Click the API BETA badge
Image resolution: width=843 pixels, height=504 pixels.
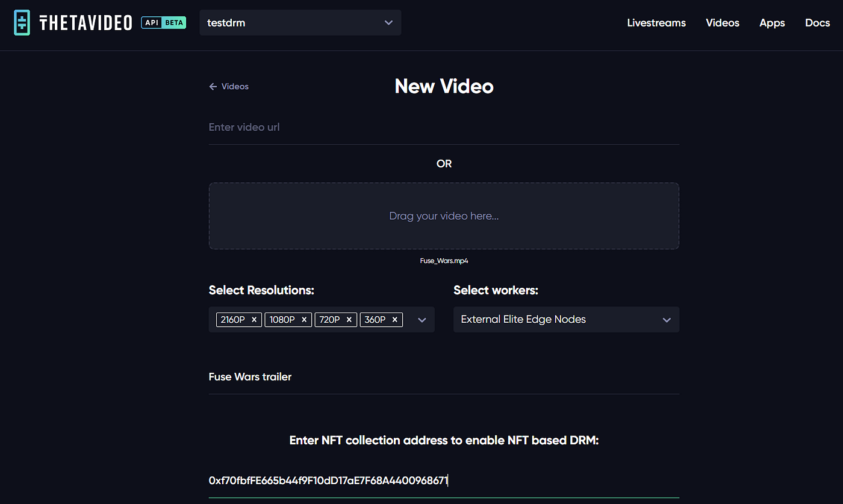coord(164,23)
